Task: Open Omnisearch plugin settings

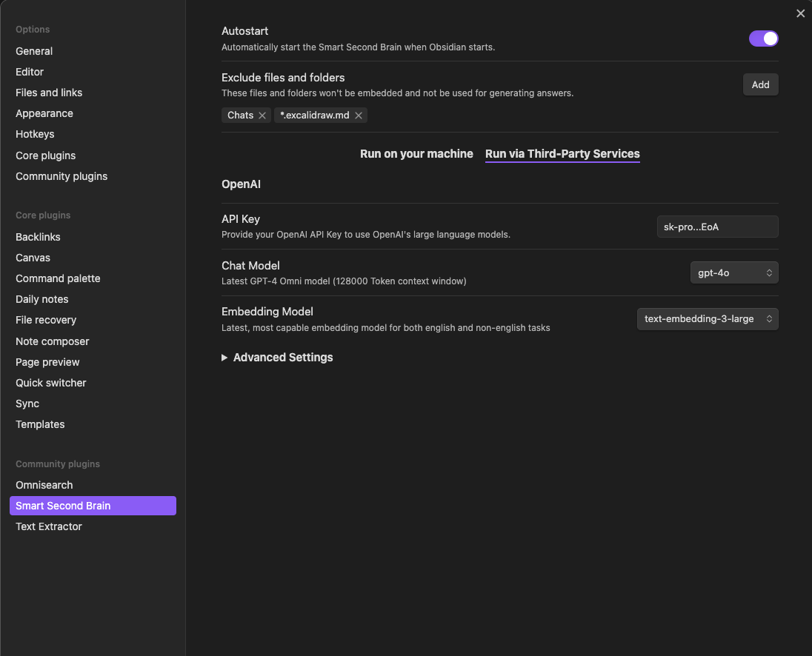Action: click(44, 485)
